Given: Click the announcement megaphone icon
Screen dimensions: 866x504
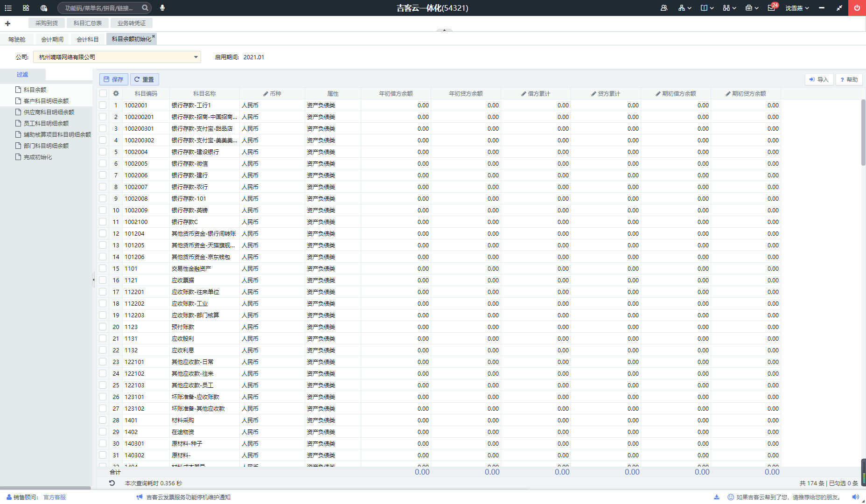Looking at the screenshot, I should pos(140,497).
